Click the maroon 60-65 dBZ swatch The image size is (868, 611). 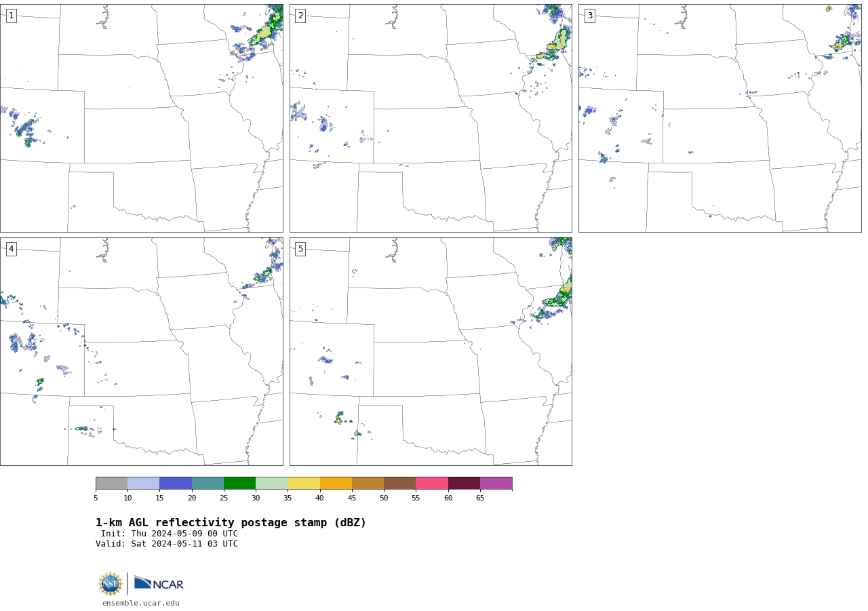[x=464, y=483]
